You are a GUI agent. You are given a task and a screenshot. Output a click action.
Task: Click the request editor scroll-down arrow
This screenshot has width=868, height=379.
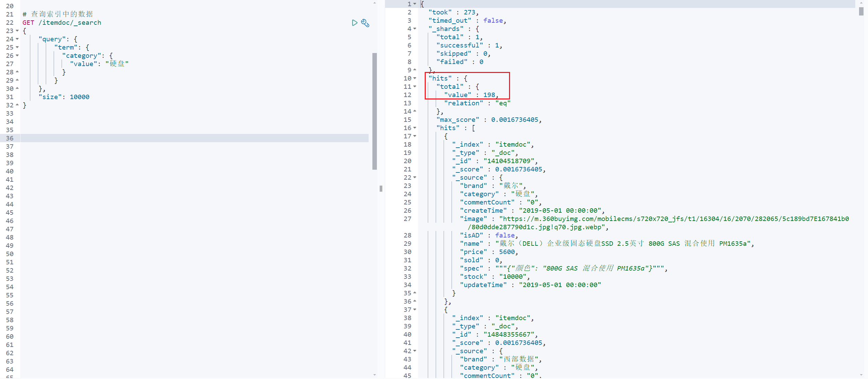click(374, 375)
